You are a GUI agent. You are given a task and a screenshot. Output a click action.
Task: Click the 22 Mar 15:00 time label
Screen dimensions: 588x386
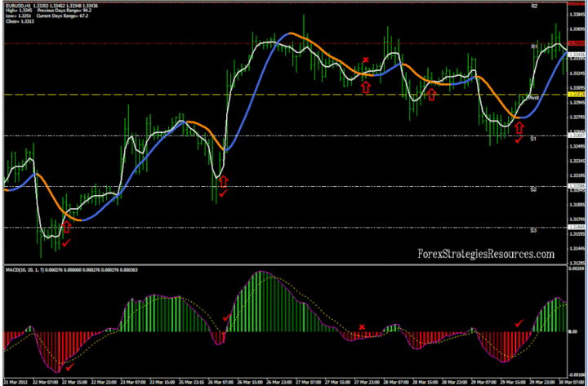[x=74, y=382]
